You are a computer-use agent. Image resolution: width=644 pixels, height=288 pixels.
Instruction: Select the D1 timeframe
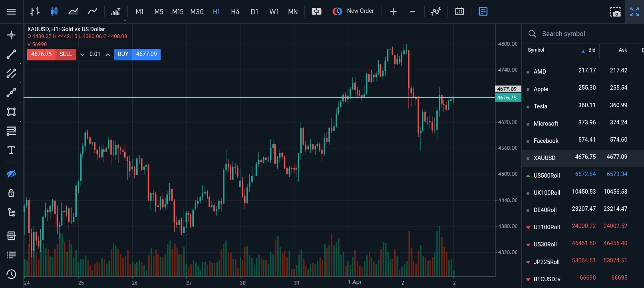(x=254, y=12)
